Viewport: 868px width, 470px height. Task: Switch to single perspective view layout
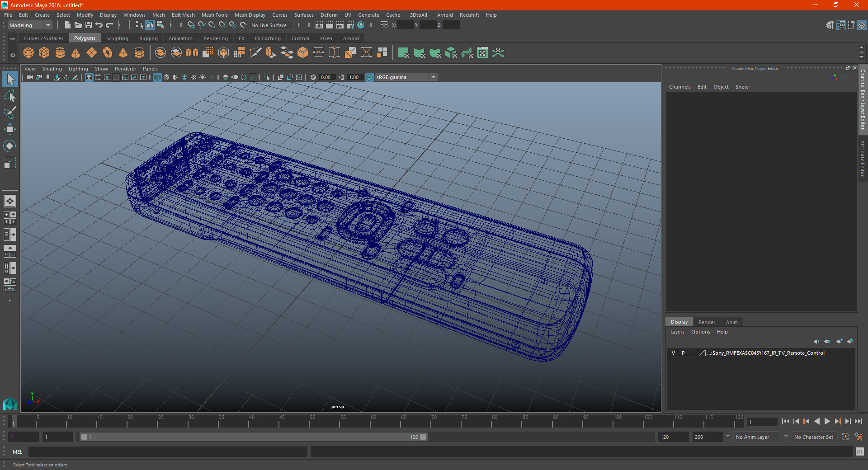pyautogui.click(x=9, y=201)
